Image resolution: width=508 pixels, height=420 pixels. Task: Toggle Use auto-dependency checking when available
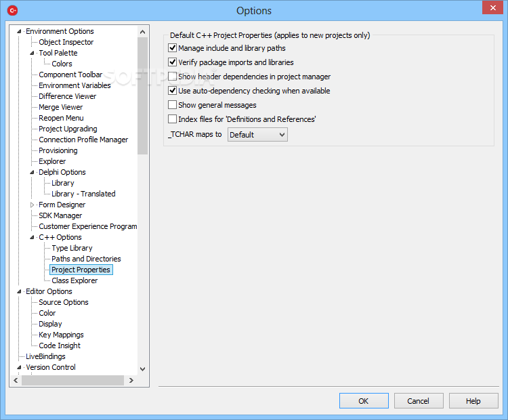172,91
